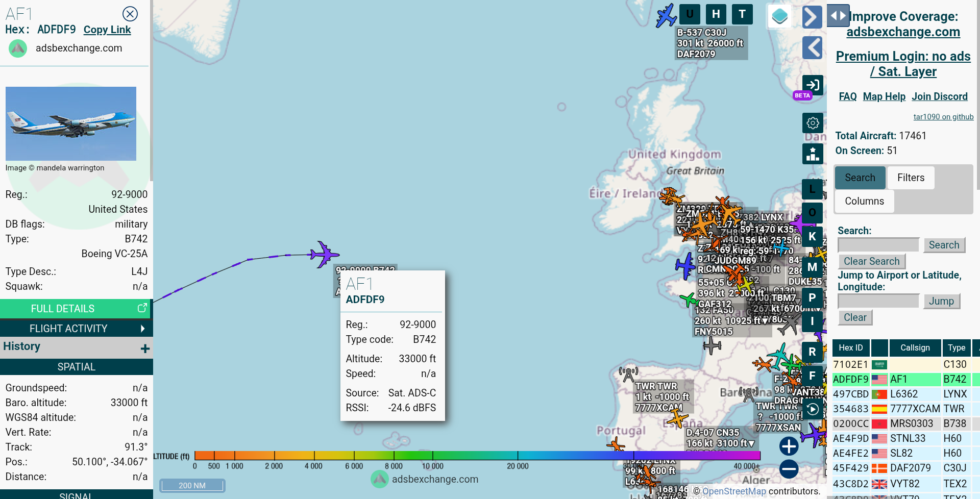This screenshot has height=499, width=980.
Task: Toggle the H map button
Action: pos(716,14)
